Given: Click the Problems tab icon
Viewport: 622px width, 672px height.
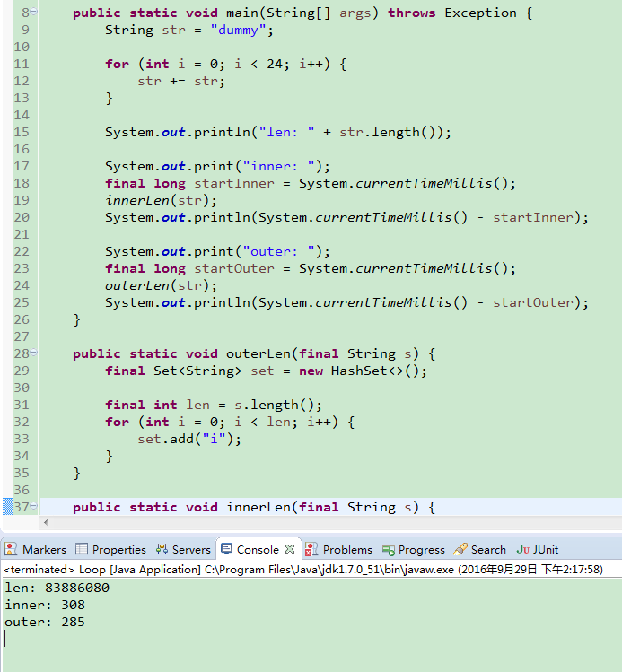Looking at the screenshot, I should tap(311, 549).
